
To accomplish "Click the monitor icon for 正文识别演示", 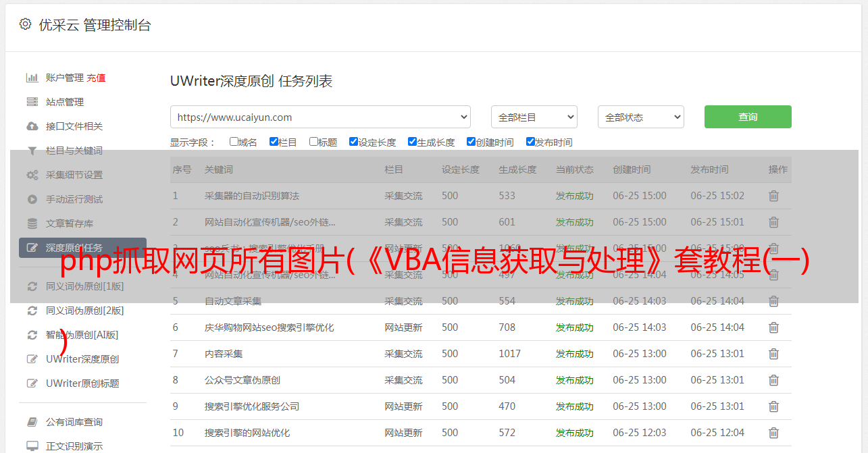I will click(x=32, y=446).
